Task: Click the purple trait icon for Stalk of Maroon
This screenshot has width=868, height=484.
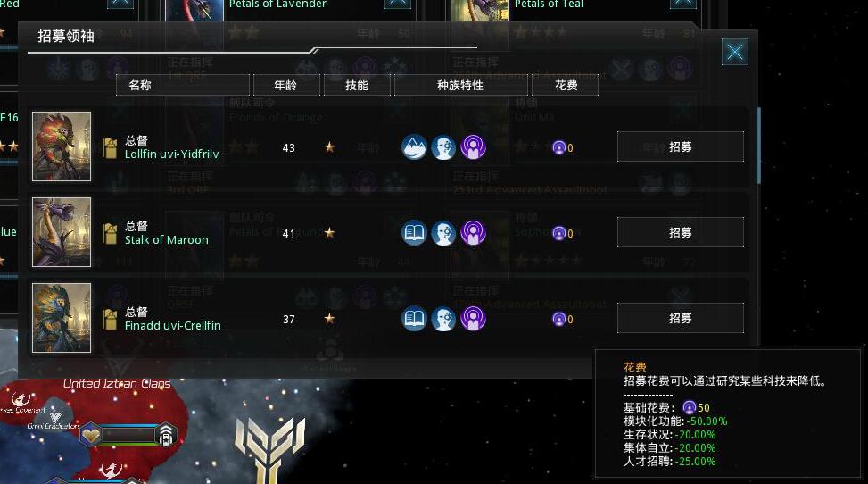Action: click(474, 233)
